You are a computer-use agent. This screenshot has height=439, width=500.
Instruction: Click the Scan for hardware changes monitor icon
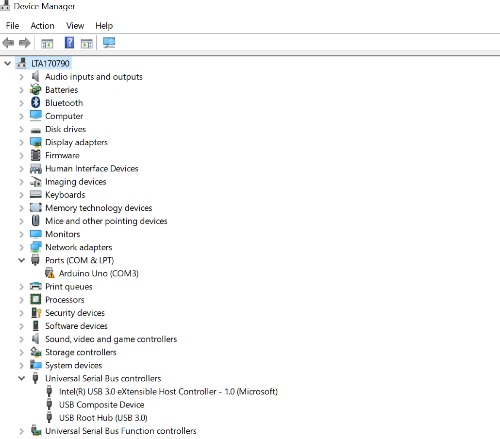(109, 43)
